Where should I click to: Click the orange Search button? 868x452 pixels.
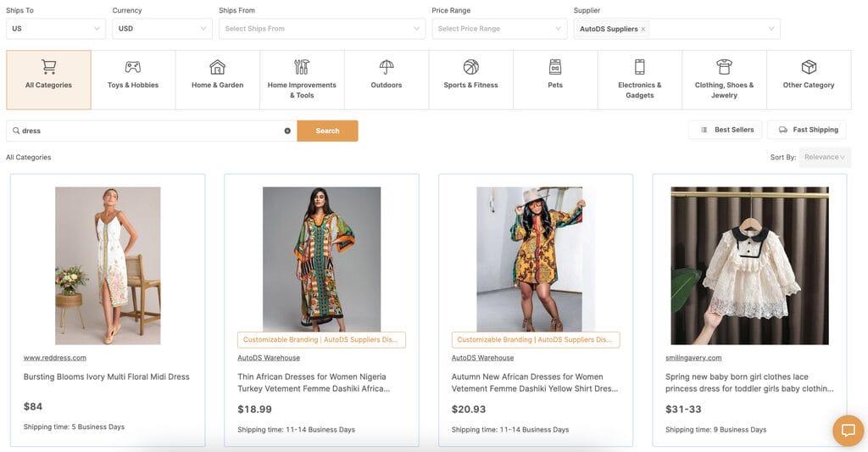328,131
